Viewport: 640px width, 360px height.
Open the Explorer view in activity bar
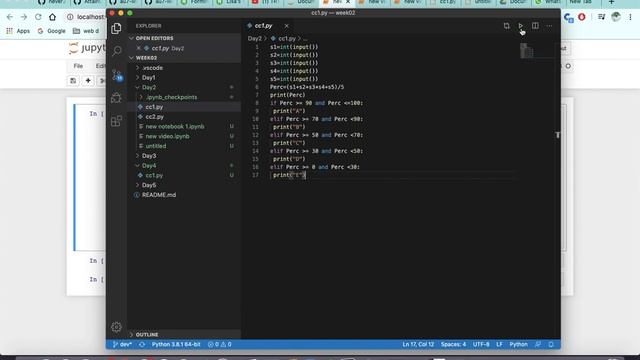pos(116,28)
